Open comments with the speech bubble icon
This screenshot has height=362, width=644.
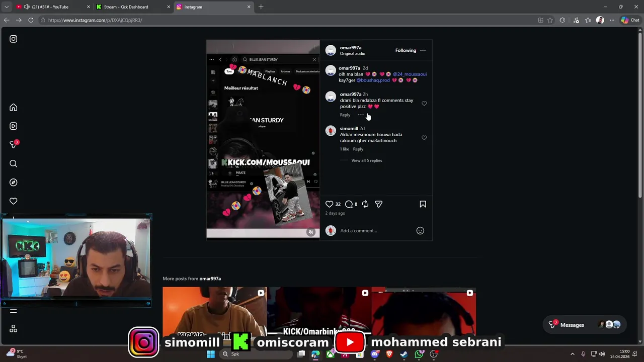349,204
